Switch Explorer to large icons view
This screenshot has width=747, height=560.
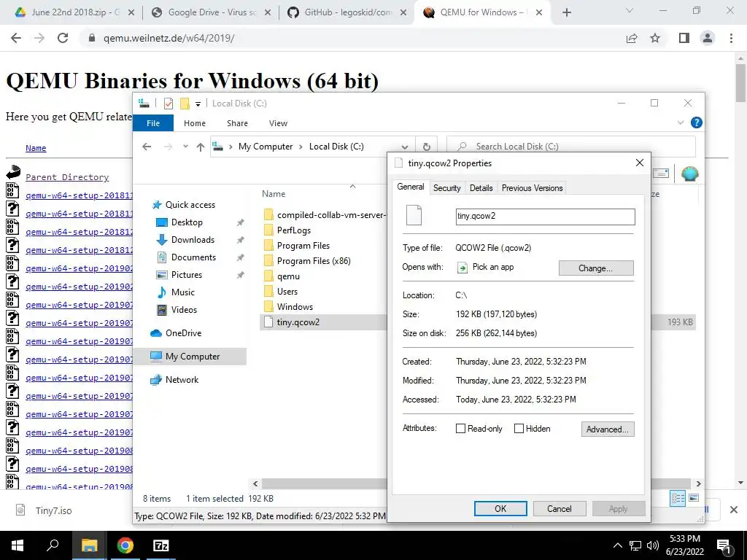tap(694, 499)
